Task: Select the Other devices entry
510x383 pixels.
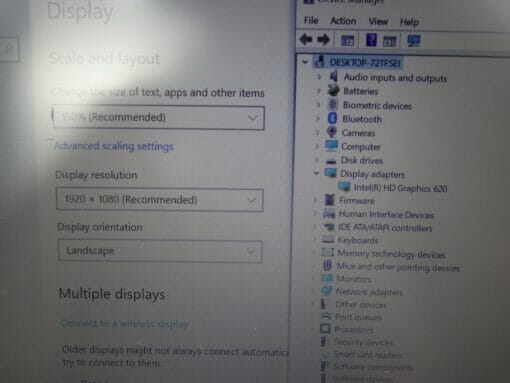Action: click(361, 304)
